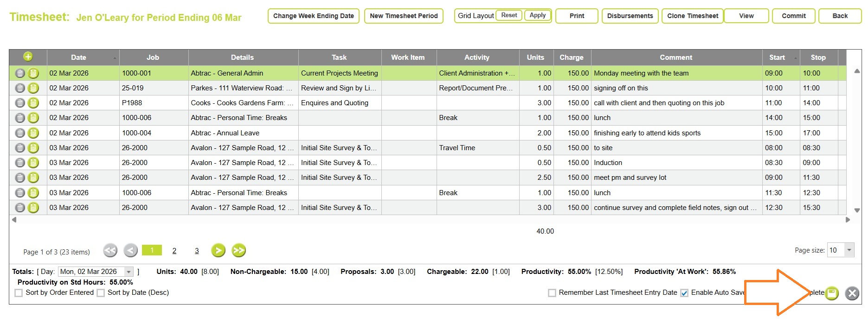Delete the Annual Leave row entry
Viewport: 868px width, 324px height.
20,133
